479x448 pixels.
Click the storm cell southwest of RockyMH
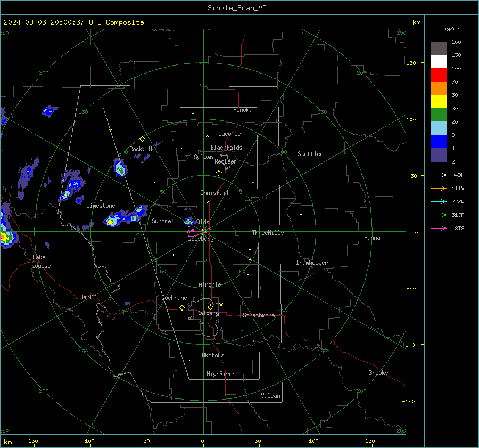point(120,168)
